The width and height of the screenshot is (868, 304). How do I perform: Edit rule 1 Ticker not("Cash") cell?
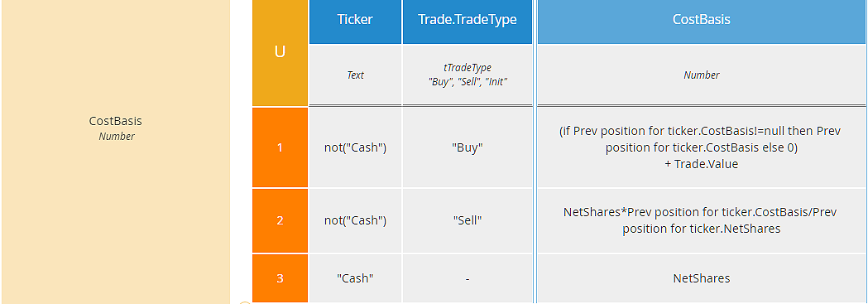355,147
